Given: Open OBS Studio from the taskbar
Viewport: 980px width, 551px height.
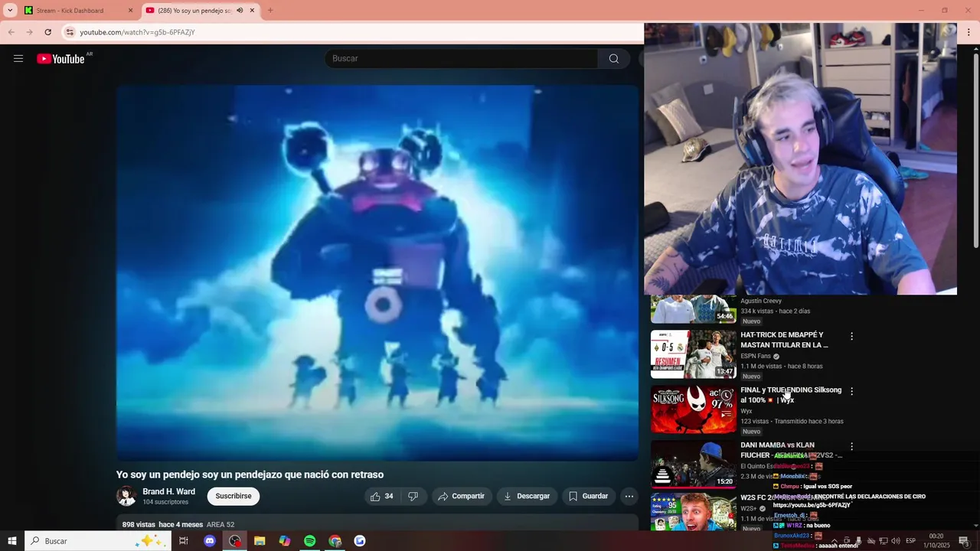Looking at the screenshot, I should pos(235,541).
